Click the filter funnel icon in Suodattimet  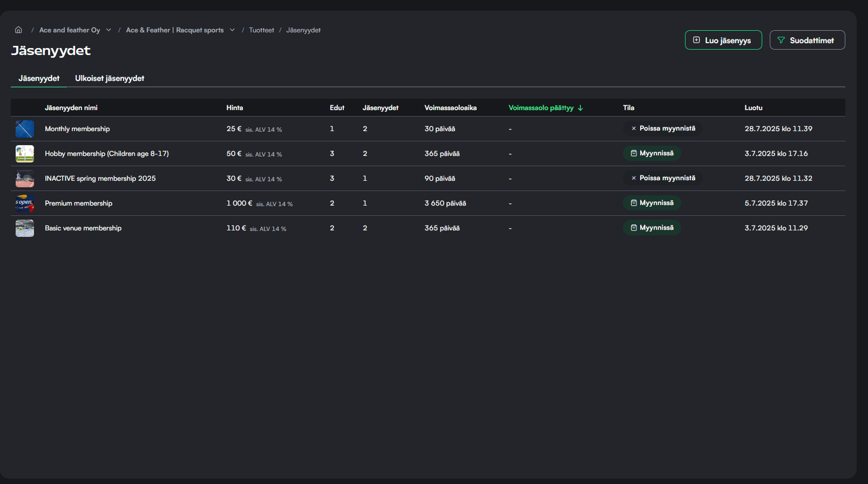[781, 40]
